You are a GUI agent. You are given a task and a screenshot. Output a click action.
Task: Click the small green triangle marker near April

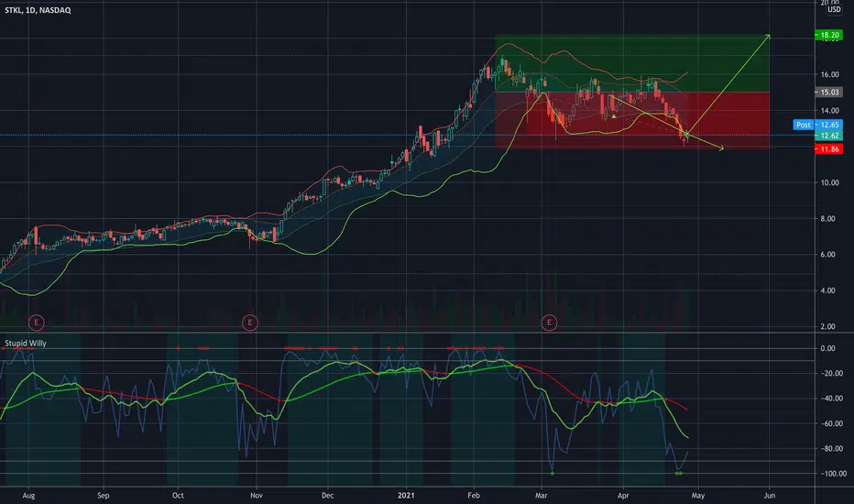[x=614, y=116]
